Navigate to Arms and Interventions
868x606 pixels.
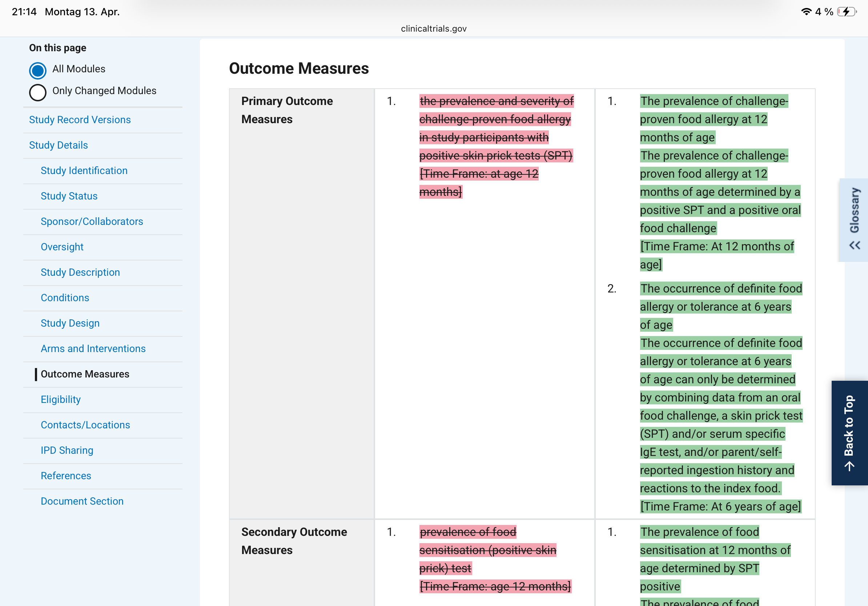[x=93, y=349]
